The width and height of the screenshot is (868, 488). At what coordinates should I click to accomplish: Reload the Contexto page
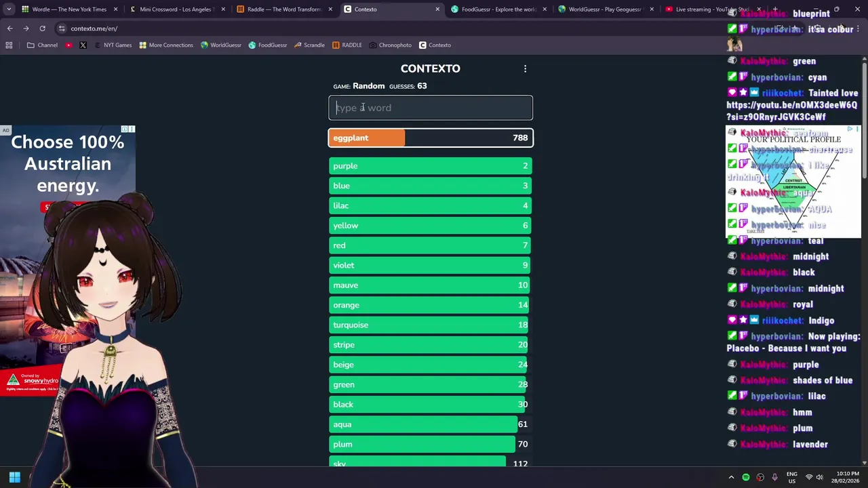[x=42, y=28]
